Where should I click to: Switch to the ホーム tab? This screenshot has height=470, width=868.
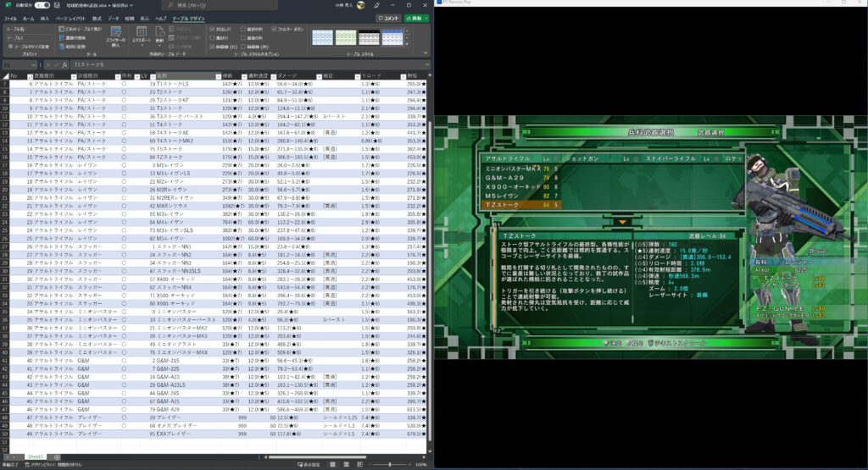[x=28, y=19]
